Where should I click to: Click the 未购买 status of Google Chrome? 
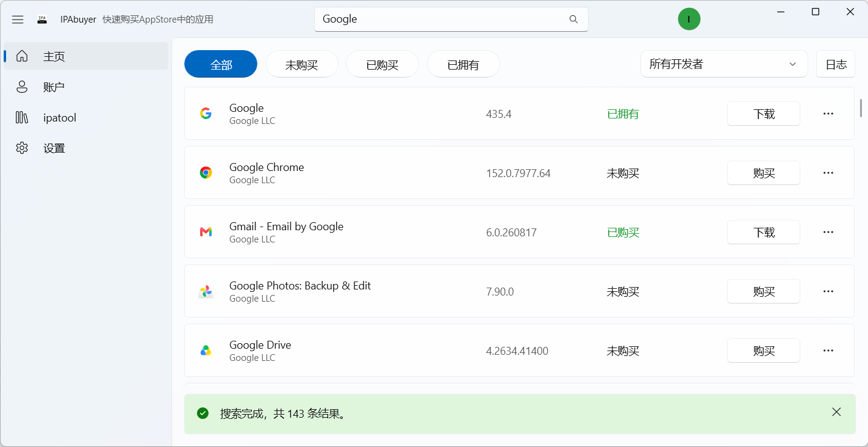(x=623, y=173)
